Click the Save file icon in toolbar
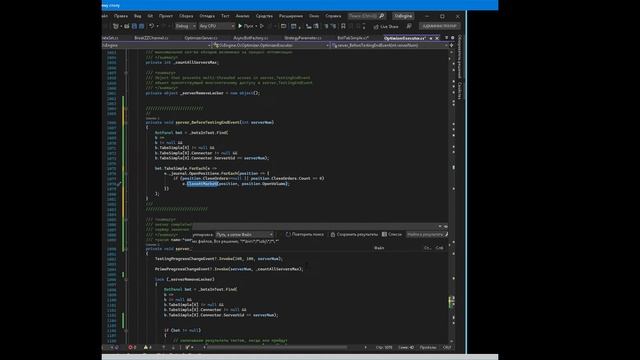640x360 pixels. [134, 26]
